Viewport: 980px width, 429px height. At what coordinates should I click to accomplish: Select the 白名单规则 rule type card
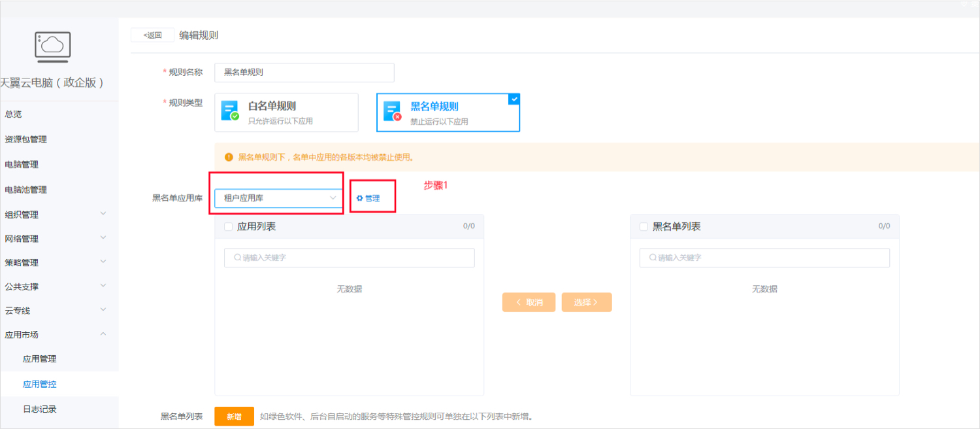click(x=287, y=112)
